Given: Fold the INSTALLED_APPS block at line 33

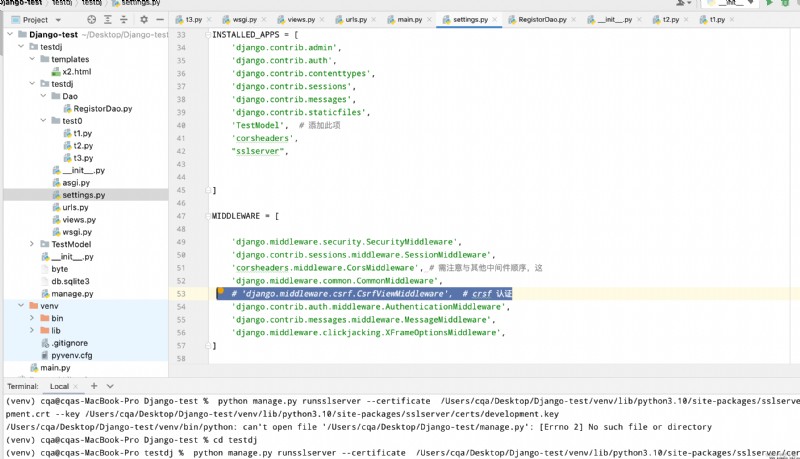Looking at the screenshot, I should tap(208, 35).
